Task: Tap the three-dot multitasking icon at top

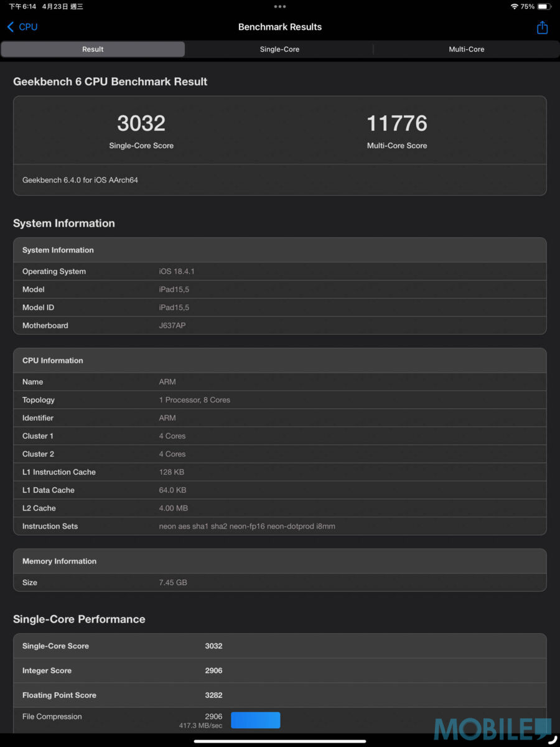Action: click(x=280, y=6)
